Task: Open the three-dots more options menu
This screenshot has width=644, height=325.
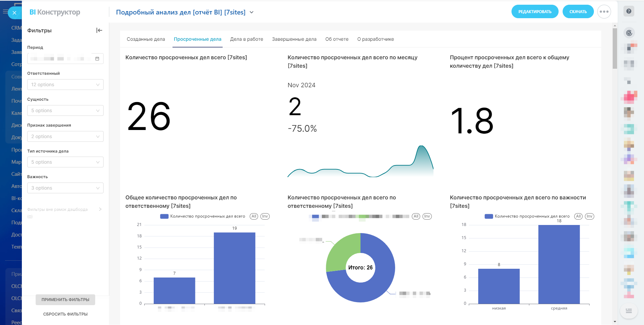Action: 604,12
